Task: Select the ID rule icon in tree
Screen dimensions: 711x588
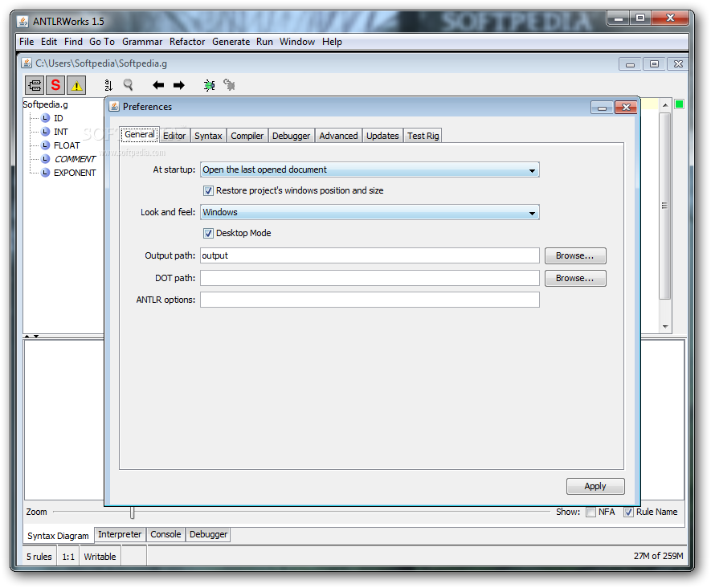Action: 45,118
